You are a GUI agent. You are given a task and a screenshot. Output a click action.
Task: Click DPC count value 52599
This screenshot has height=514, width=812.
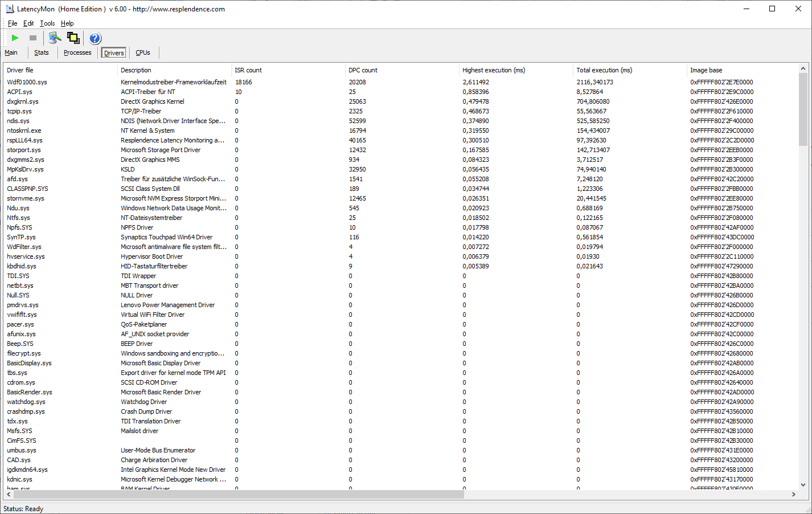357,121
